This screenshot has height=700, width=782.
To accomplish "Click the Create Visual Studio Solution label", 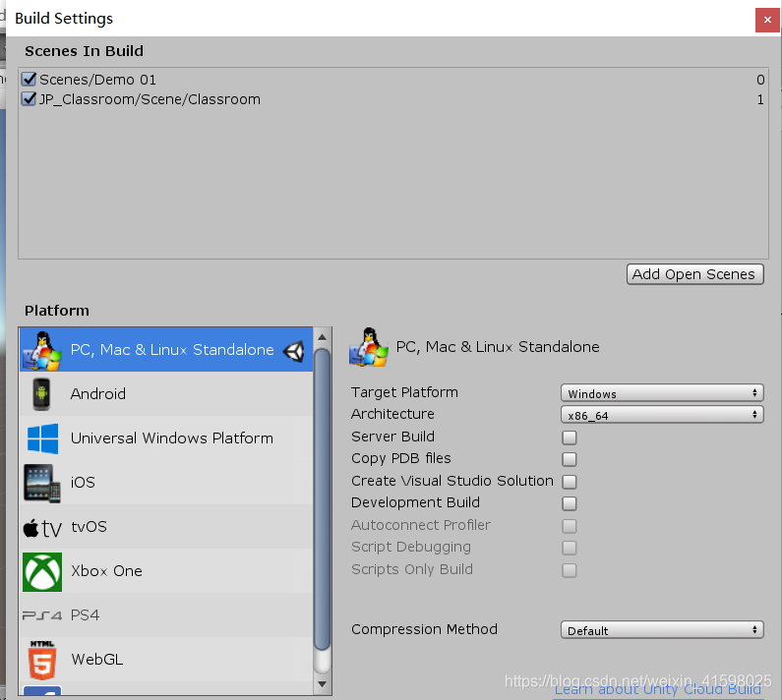I will (452, 481).
